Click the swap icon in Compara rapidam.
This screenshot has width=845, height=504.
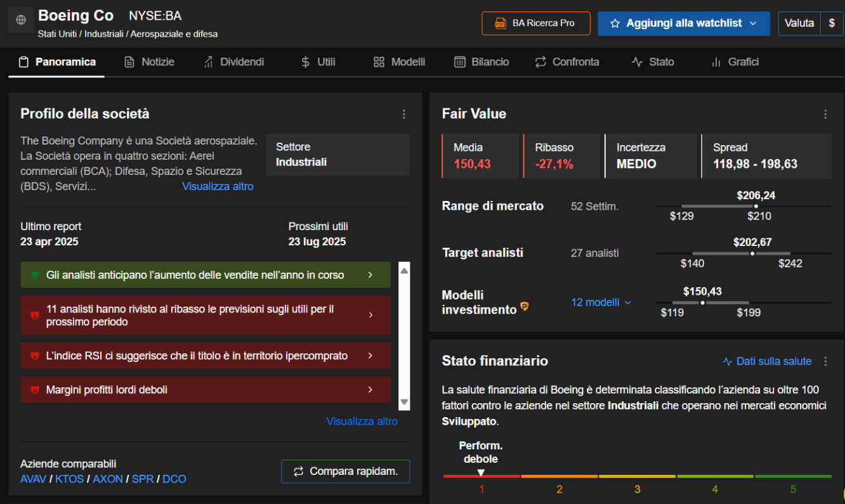[x=298, y=472]
